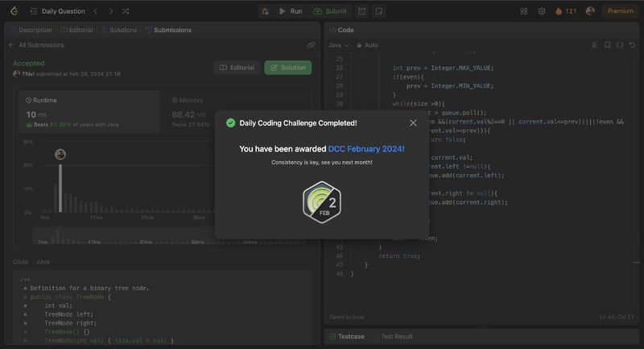Image resolution: width=644 pixels, height=349 pixels.
Task: Open the settings gear icon
Action: (542, 11)
